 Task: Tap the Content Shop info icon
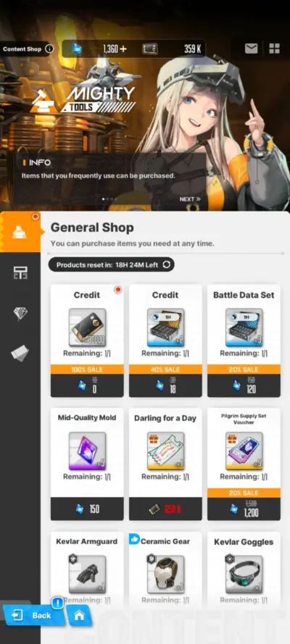(x=49, y=49)
